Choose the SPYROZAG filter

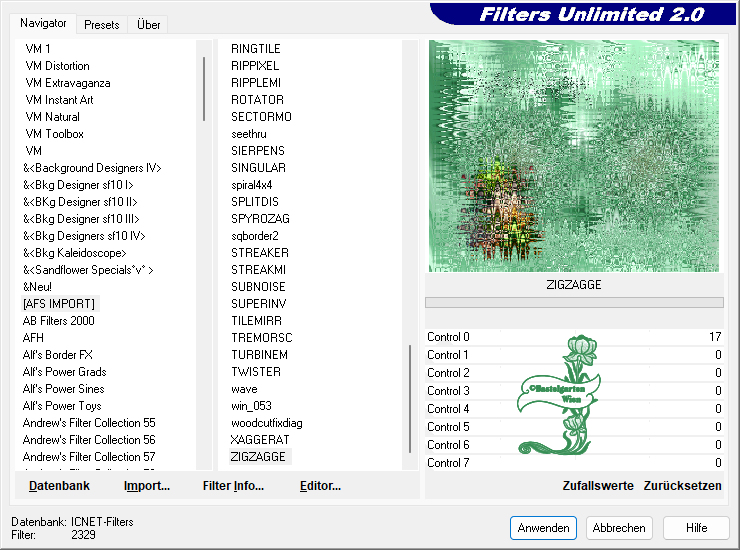point(261,219)
